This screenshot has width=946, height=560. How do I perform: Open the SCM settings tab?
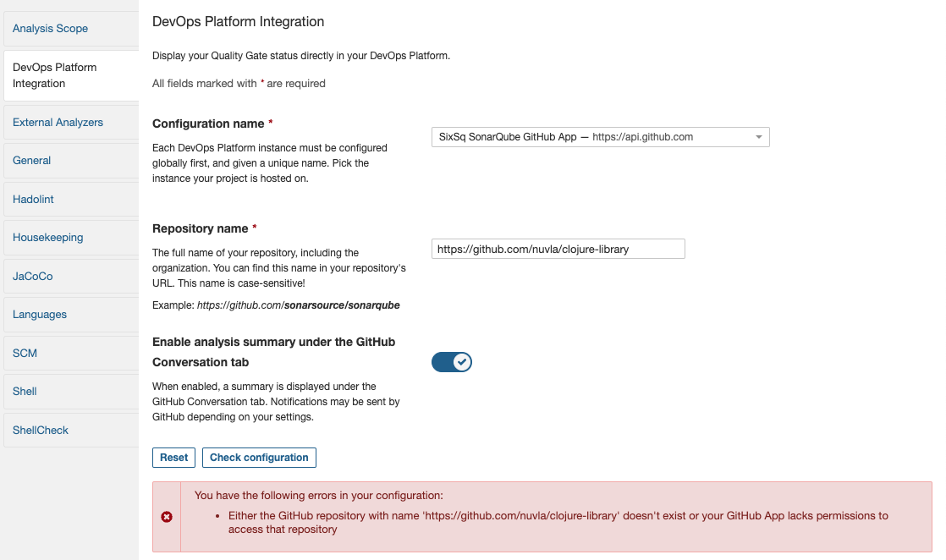pyautogui.click(x=25, y=354)
